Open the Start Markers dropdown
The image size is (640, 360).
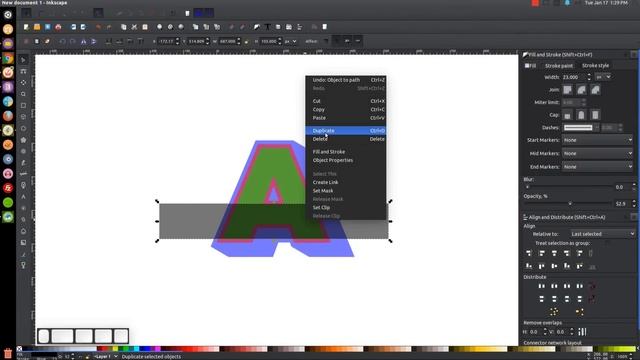tap(598, 140)
